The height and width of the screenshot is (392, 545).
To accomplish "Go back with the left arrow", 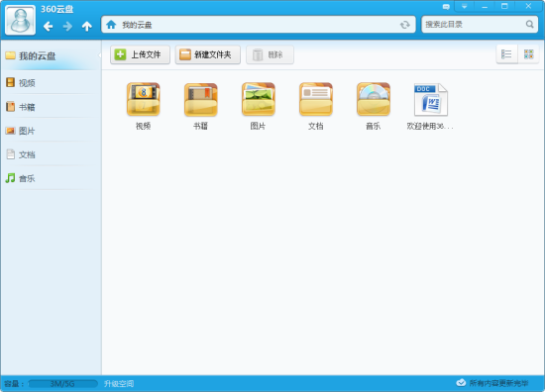I will click(x=48, y=26).
